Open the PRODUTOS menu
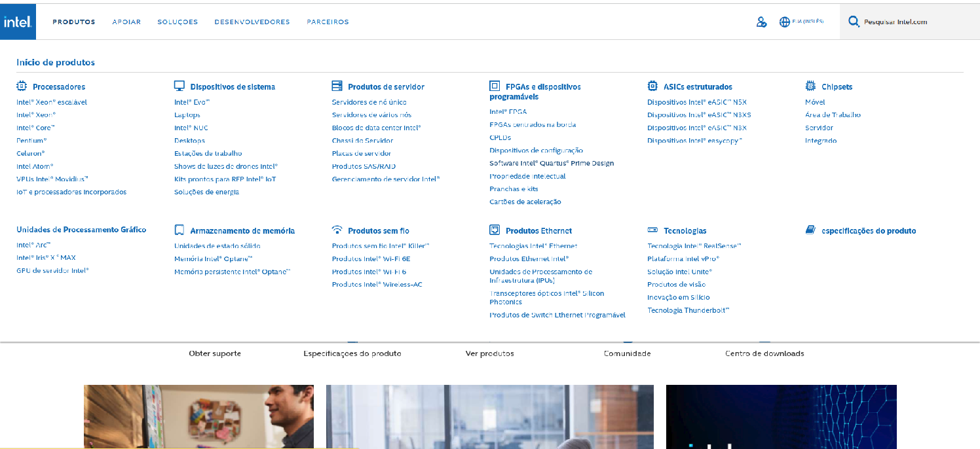Screen dimensions: 980x449 tap(74, 22)
